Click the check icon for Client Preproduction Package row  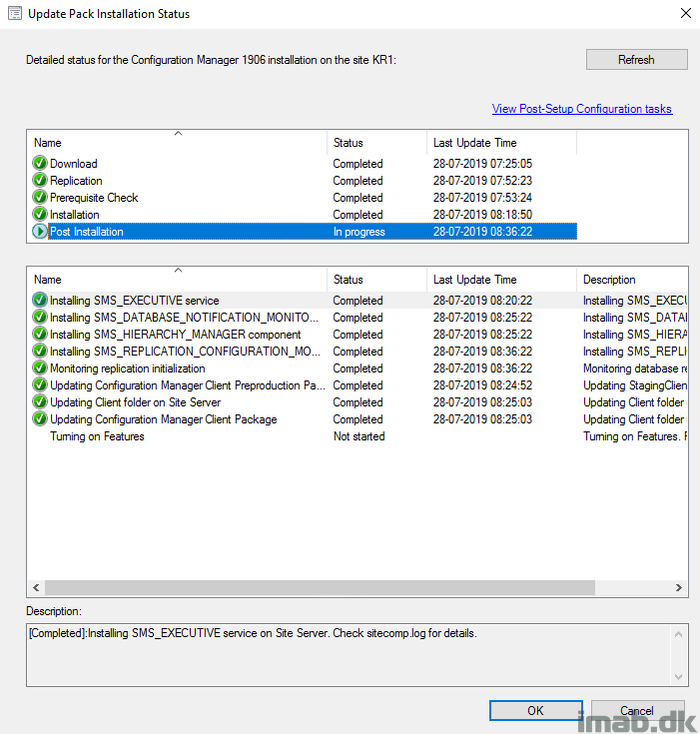click(x=40, y=384)
